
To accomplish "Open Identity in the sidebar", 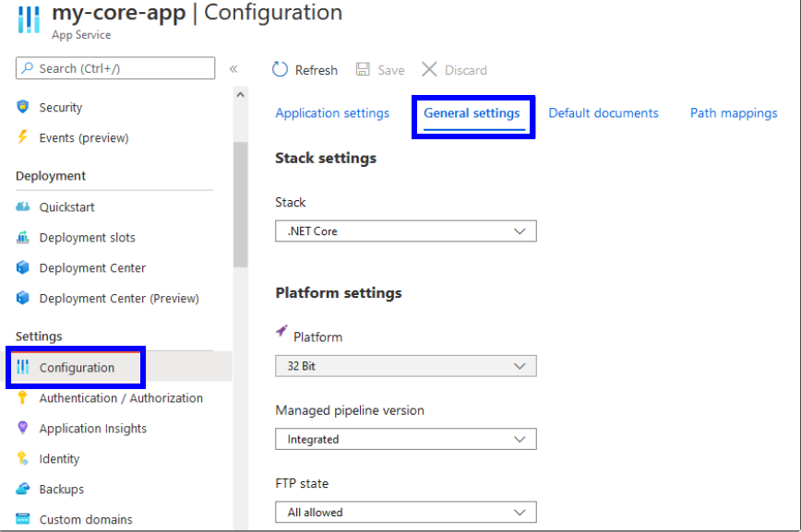I will 59,458.
